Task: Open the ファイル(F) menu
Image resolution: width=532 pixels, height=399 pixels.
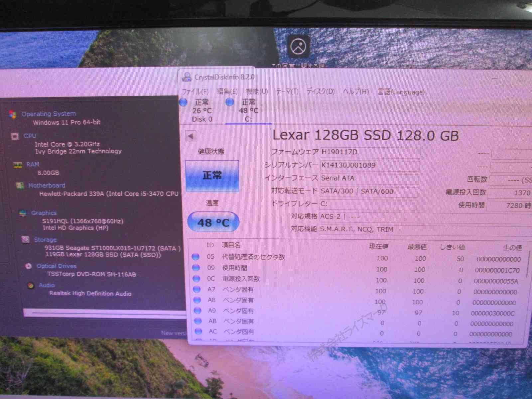Action: coord(195,91)
